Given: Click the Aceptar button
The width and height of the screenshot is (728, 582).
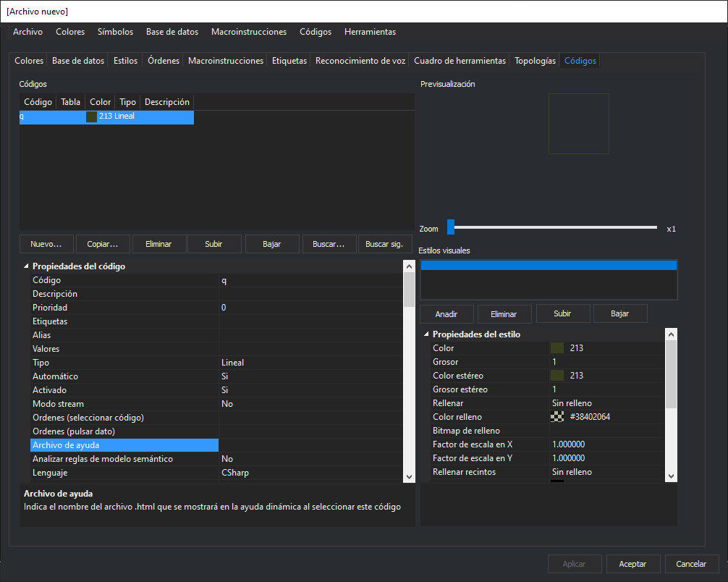Looking at the screenshot, I should [x=632, y=564].
